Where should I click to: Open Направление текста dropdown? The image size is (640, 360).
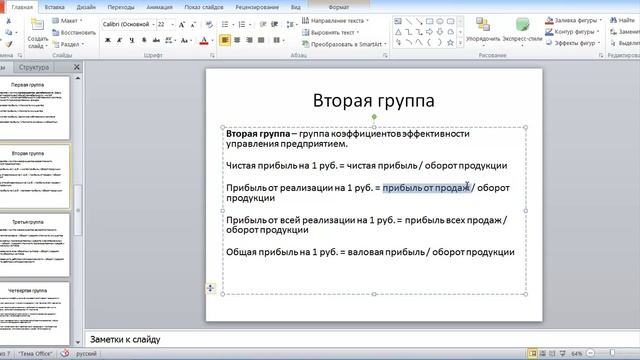click(335, 20)
